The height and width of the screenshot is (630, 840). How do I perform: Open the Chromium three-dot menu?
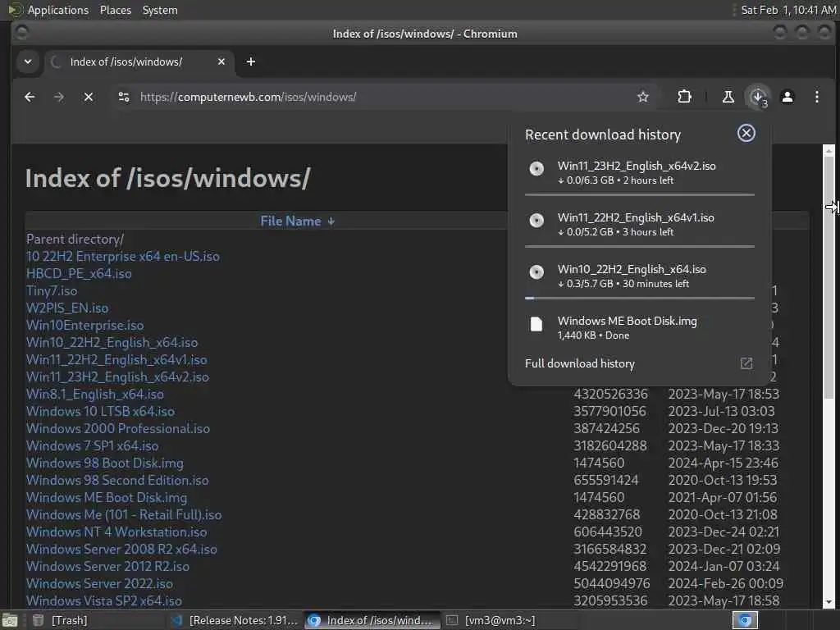click(x=816, y=97)
